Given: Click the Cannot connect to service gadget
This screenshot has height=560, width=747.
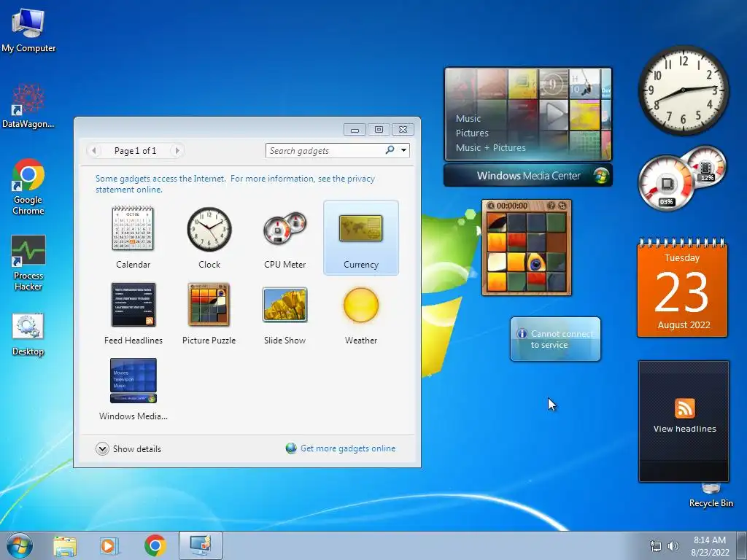Looking at the screenshot, I should point(555,339).
